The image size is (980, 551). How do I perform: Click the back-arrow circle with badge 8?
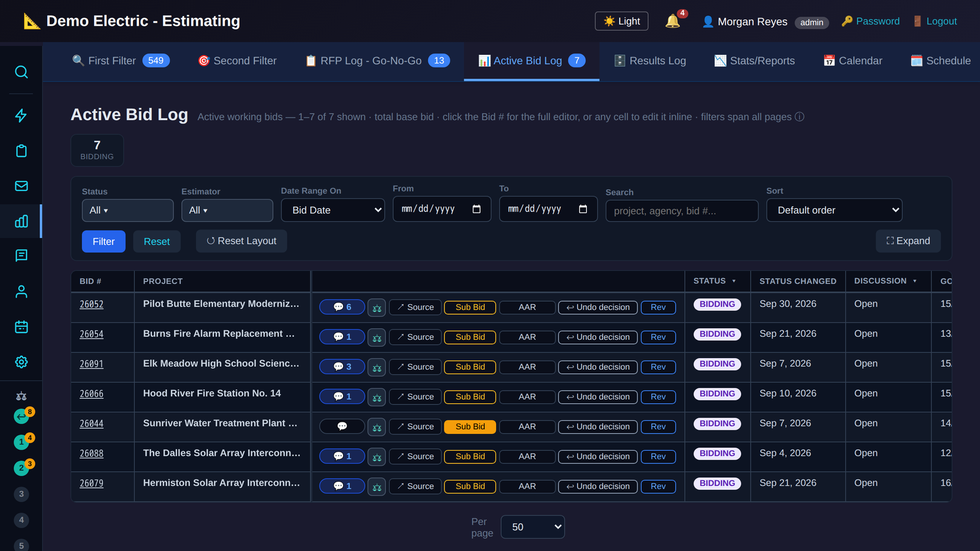click(22, 416)
